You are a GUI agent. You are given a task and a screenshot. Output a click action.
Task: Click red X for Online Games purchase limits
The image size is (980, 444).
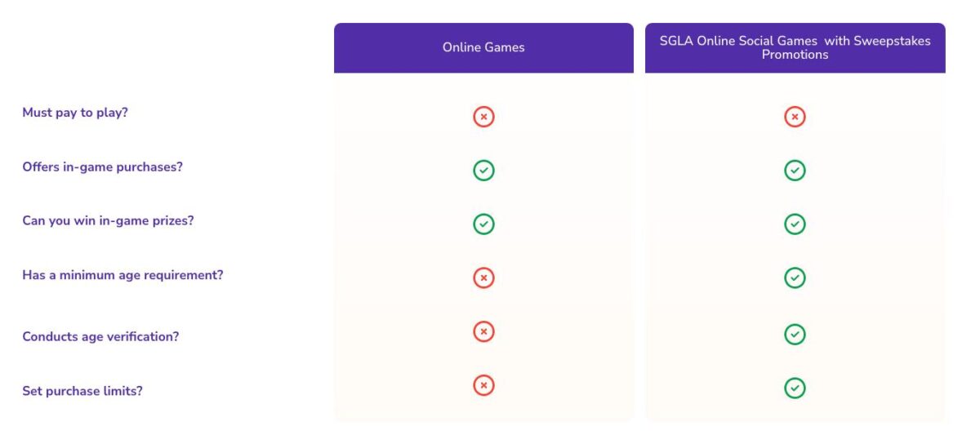point(483,385)
